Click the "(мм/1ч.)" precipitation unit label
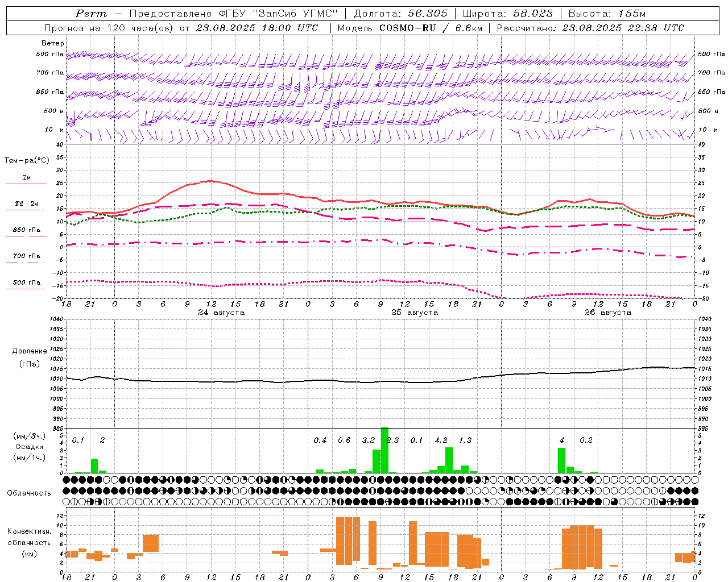Viewport: 728px width, 582px height. (28, 458)
